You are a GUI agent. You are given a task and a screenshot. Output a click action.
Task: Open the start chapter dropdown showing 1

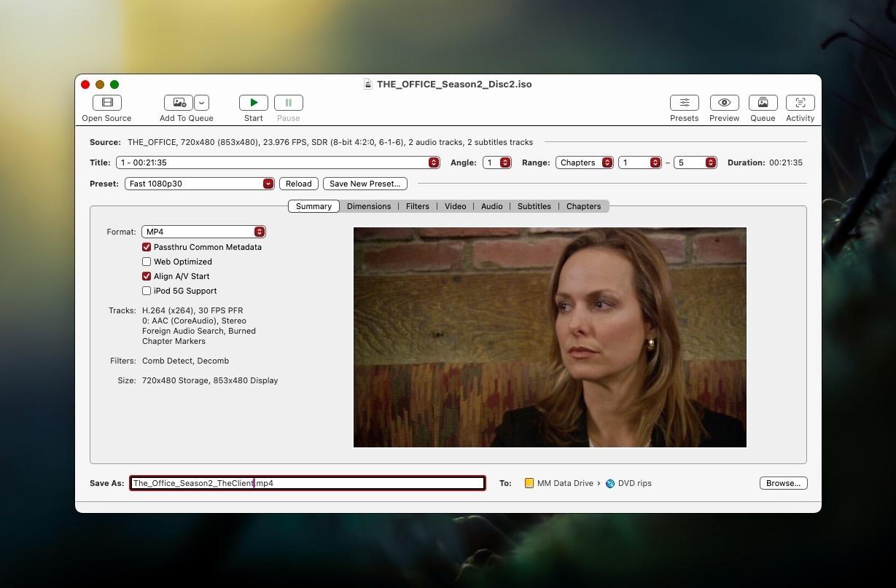tap(640, 162)
